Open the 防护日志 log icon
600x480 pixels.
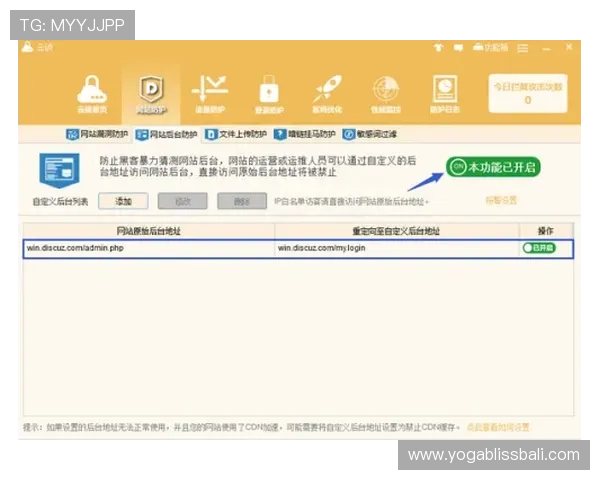click(x=445, y=94)
